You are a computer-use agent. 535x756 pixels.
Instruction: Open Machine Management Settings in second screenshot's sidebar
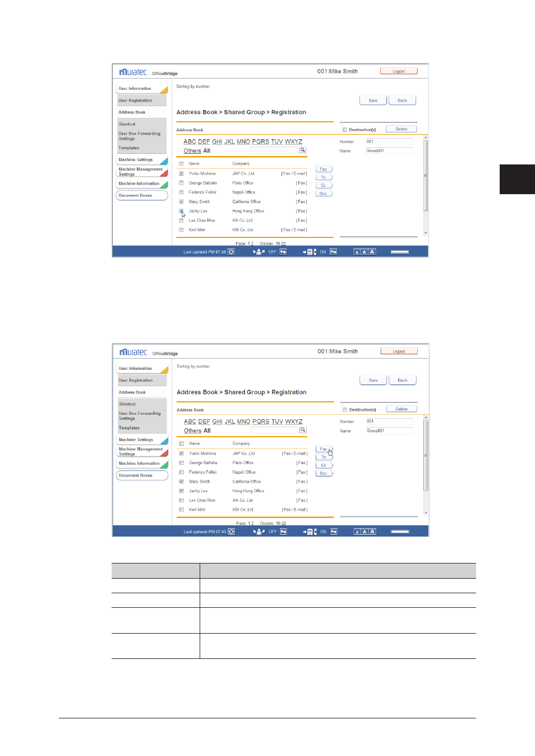pyautogui.click(x=142, y=451)
